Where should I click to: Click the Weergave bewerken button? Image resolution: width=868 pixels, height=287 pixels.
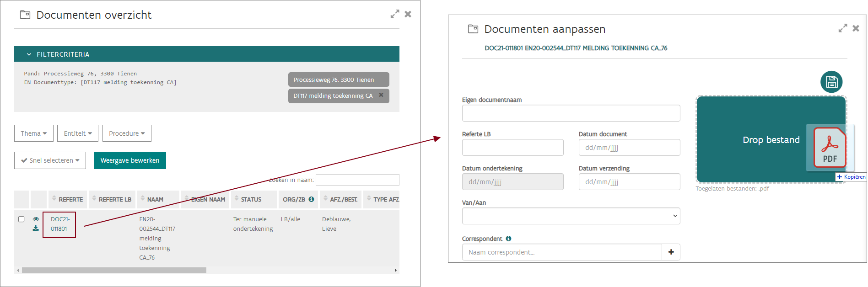coord(130,160)
